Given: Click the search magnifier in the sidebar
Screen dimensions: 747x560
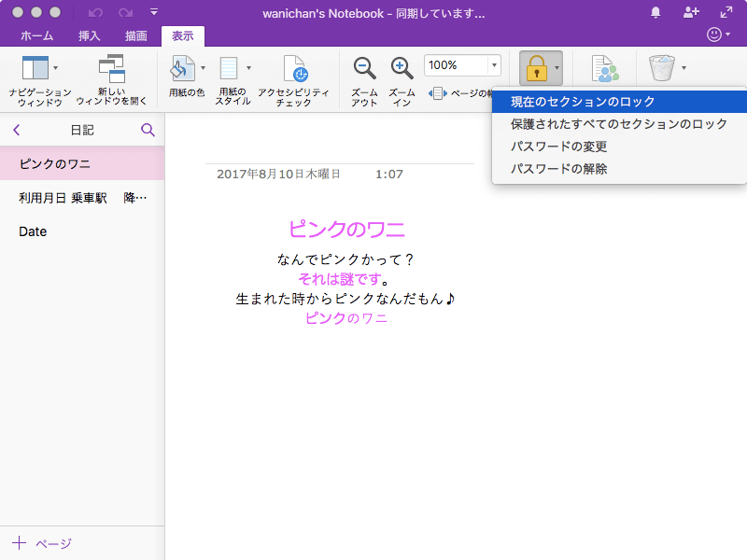Looking at the screenshot, I should [148, 130].
